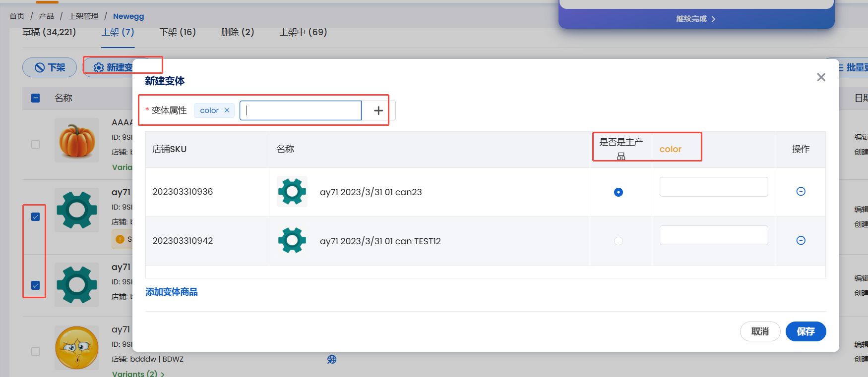Uncheck the first selected ay71 product
Image resolution: width=868 pixels, height=377 pixels.
(36, 217)
